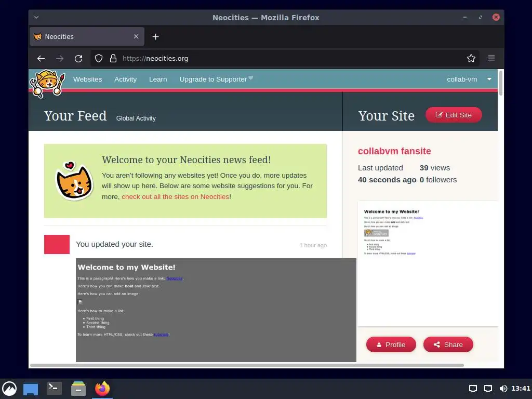This screenshot has width=532, height=399.
Task: Open the Websites nav item
Action: [87, 79]
